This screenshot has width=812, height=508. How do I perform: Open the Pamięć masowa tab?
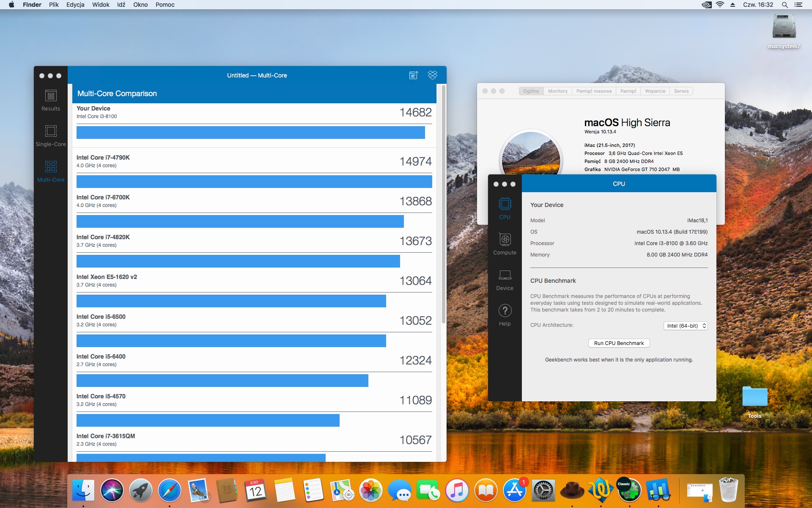[593, 91]
